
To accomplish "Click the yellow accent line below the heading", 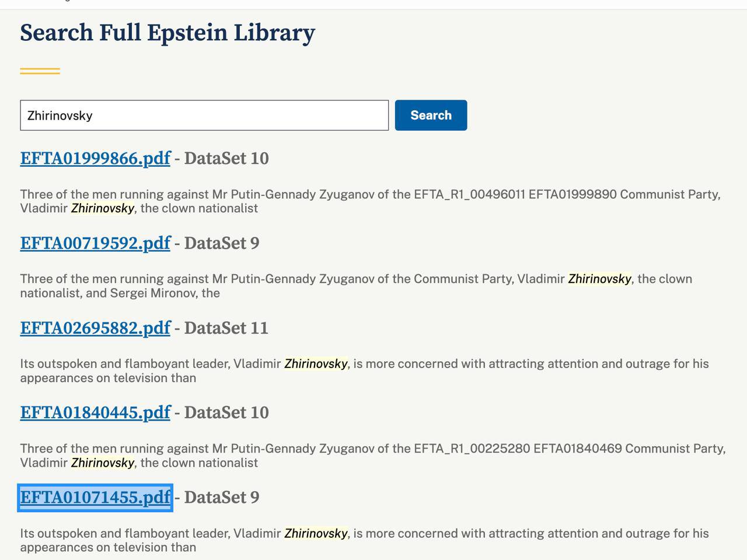I will [40, 71].
